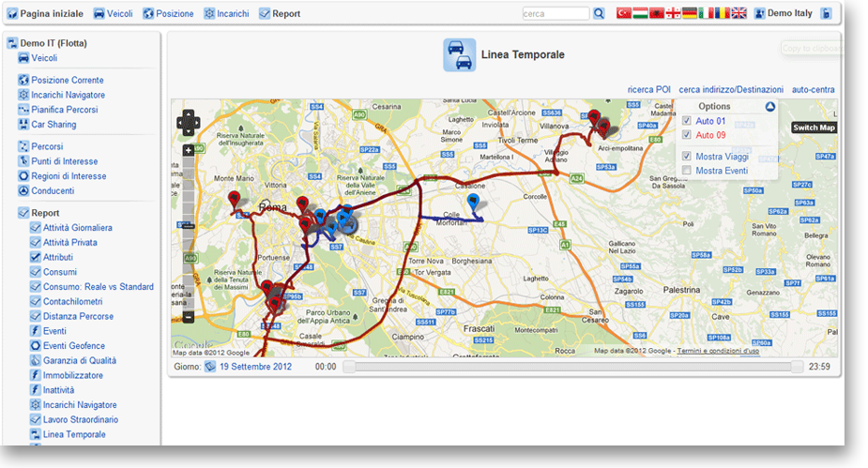Click the Eventi Geofence report icon
The image size is (868, 468).
pyautogui.click(x=36, y=346)
